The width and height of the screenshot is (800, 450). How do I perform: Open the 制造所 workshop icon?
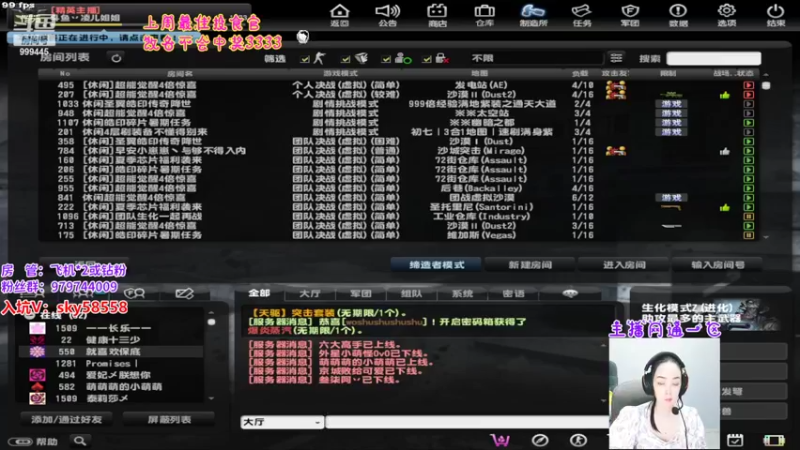[533, 14]
